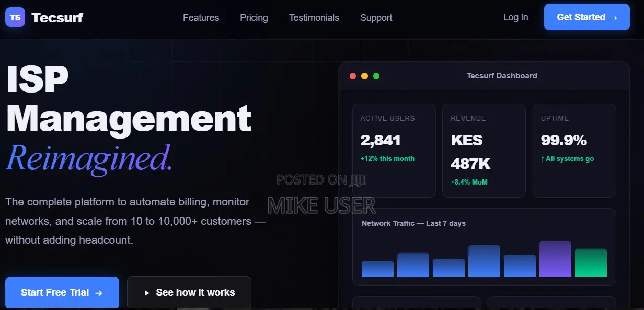Select the Uptime 99.9% card
This screenshot has width=644, height=310.
(574, 151)
